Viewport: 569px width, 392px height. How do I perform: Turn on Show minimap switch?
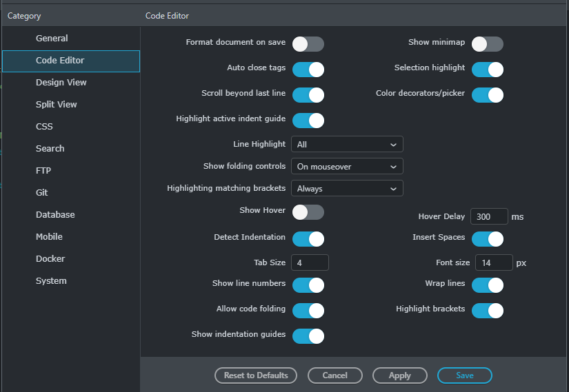pos(488,44)
